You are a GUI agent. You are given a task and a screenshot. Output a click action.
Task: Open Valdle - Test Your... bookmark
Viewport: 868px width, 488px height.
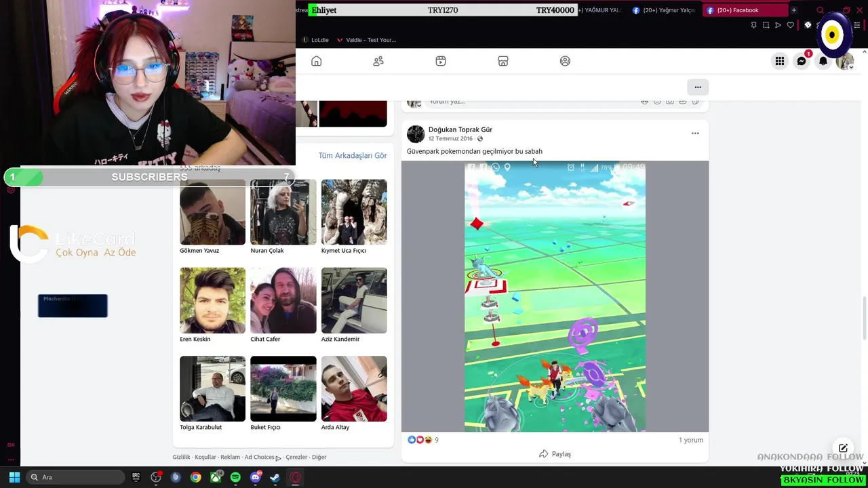366,40
